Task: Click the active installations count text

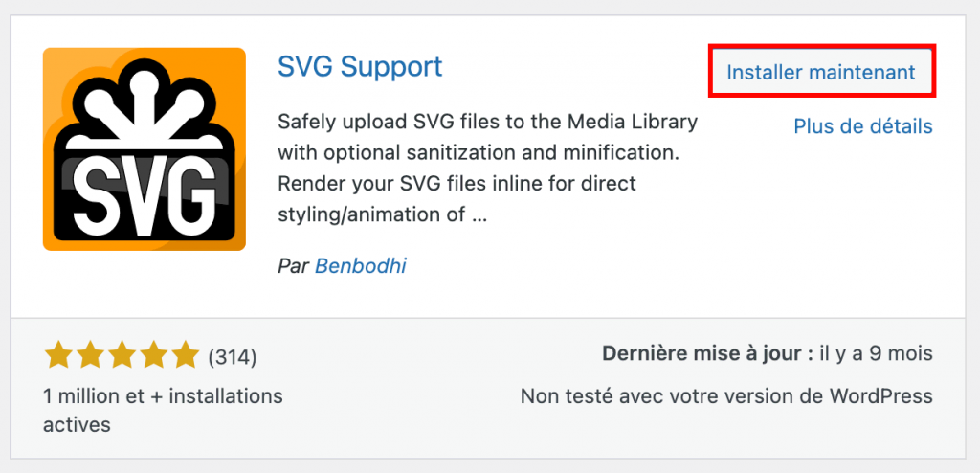Action: tap(163, 409)
